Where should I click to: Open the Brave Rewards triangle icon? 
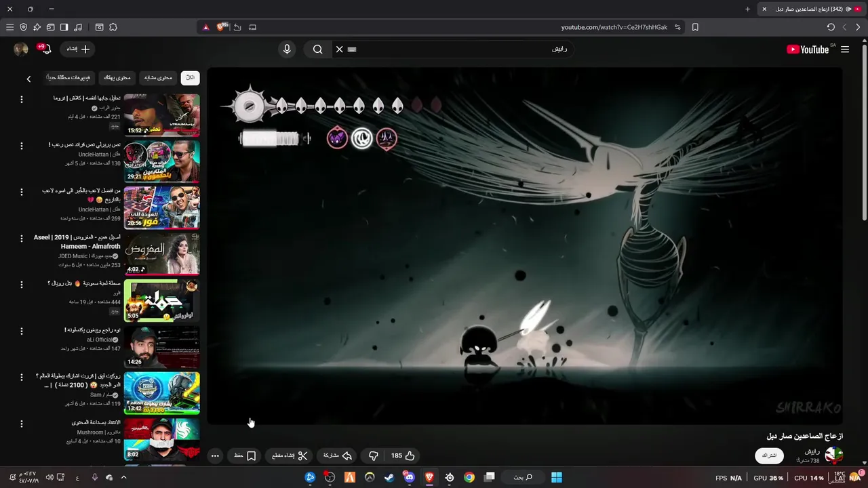coord(206,27)
